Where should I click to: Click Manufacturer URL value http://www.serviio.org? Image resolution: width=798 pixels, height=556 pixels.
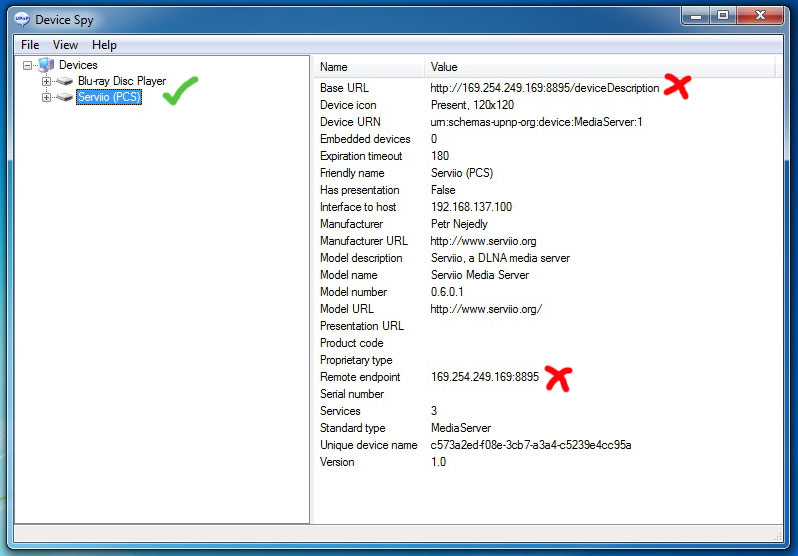[483, 241]
